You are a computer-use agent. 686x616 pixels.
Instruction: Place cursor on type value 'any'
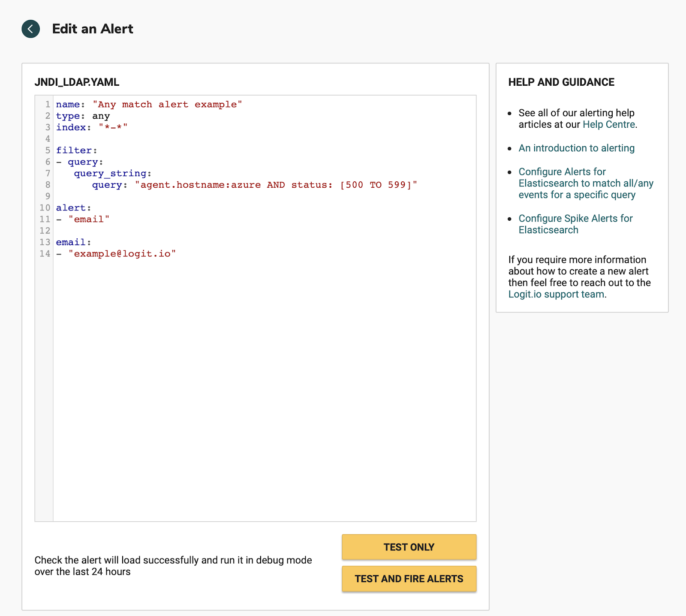tap(101, 116)
